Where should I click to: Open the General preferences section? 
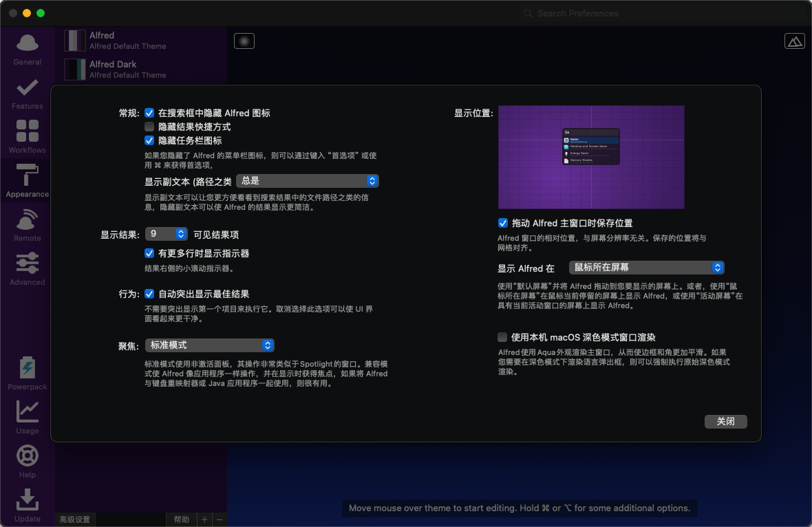28,50
